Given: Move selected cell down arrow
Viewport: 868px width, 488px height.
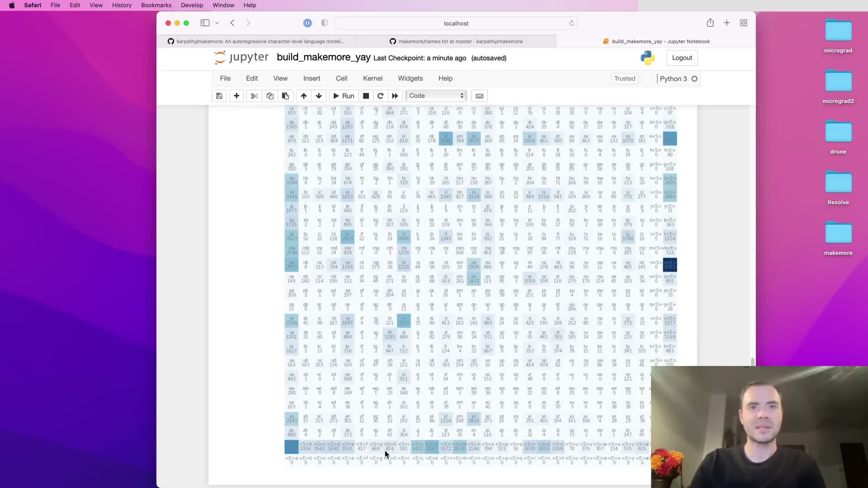Looking at the screenshot, I should pos(319,96).
